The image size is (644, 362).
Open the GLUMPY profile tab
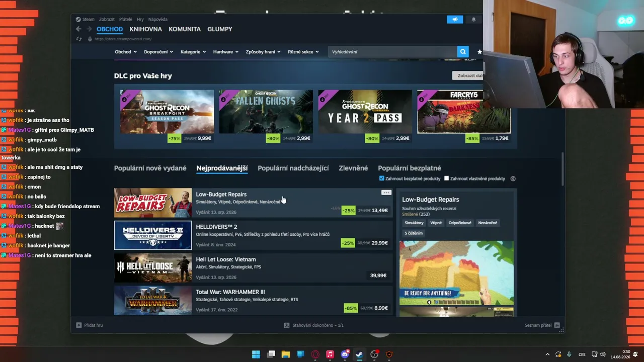tap(220, 29)
